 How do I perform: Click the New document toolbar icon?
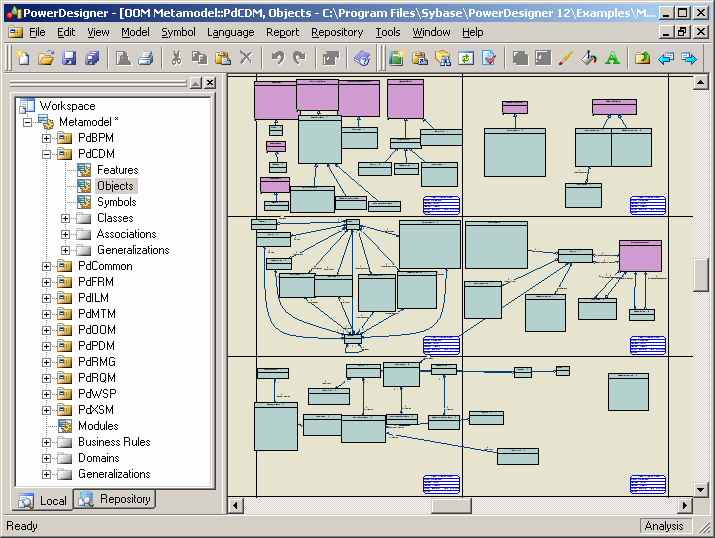23,58
